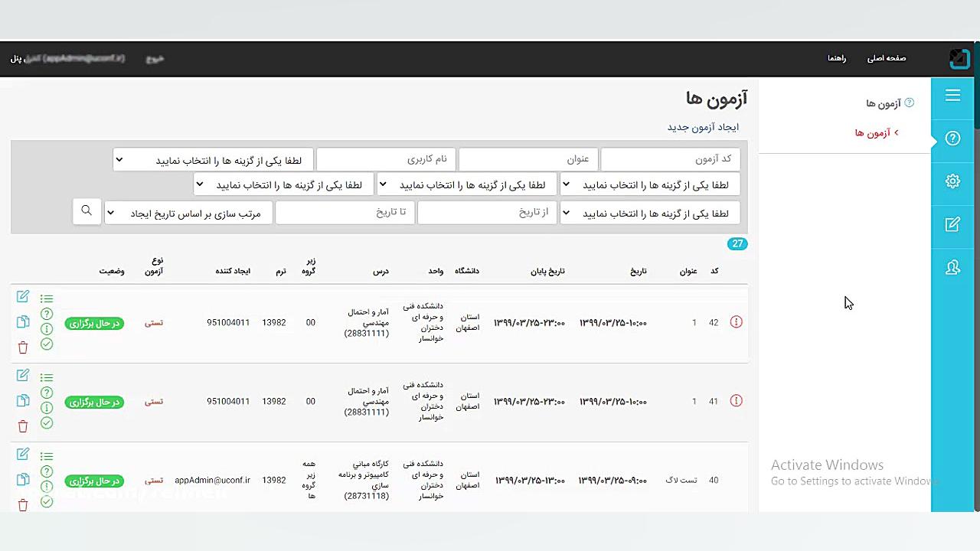Click the green question-mark icon for exam 42

(47, 314)
